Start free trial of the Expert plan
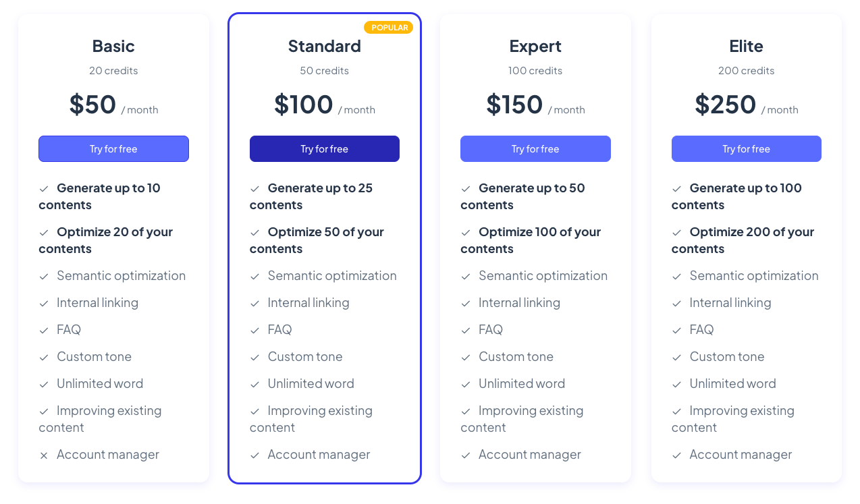This screenshot has height=504, width=860. coord(535,149)
